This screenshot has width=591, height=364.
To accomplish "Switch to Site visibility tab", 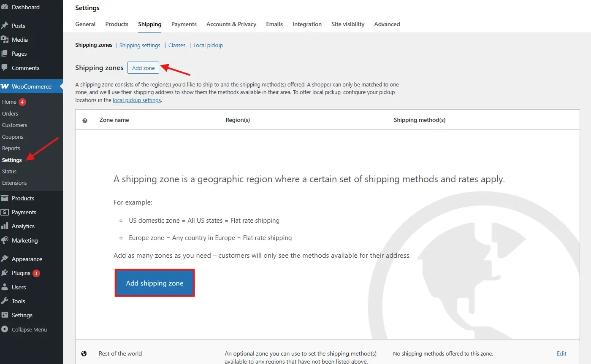I will point(348,24).
